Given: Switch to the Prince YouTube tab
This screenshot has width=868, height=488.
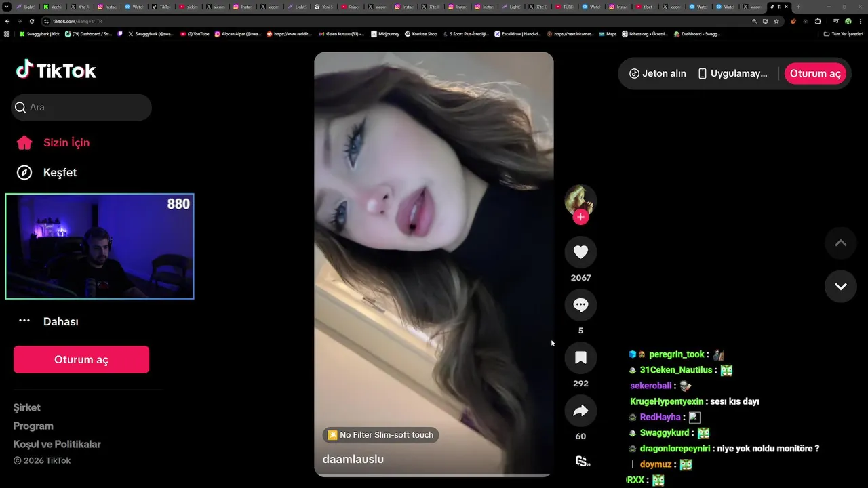Looking at the screenshot, I should (351, 7).
